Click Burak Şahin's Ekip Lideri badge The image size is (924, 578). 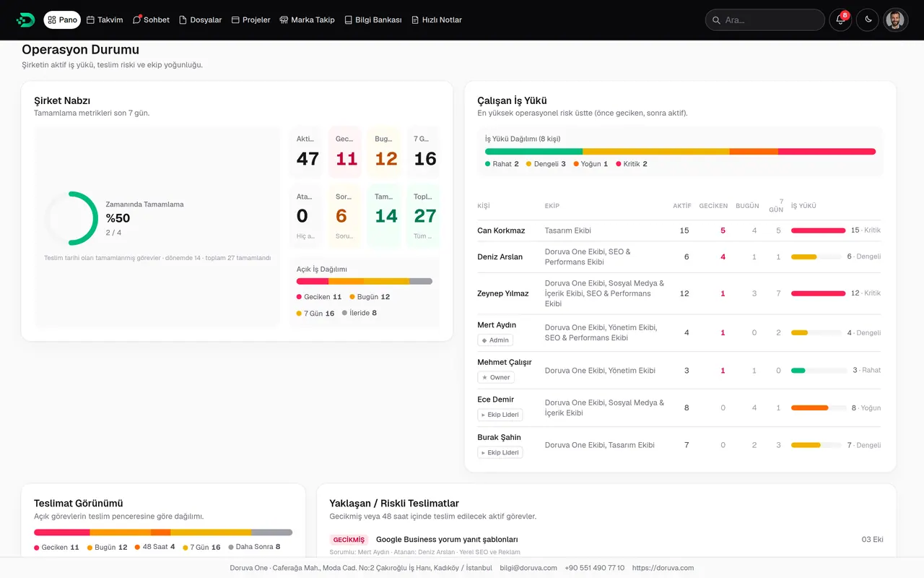[500, 452]
